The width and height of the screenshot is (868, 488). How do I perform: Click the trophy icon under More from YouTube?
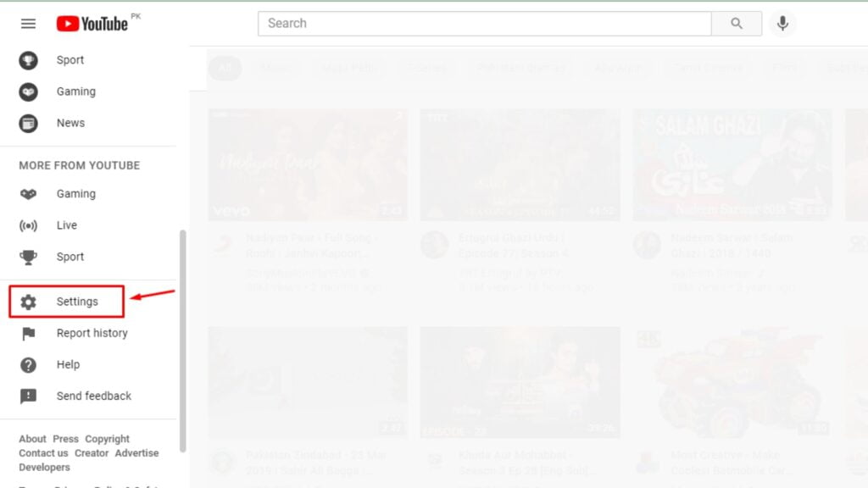pos(28,257)
